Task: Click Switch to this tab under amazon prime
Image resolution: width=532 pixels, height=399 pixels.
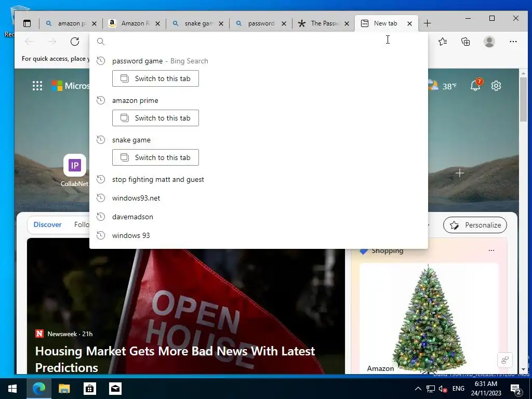Action: point(155,118)
